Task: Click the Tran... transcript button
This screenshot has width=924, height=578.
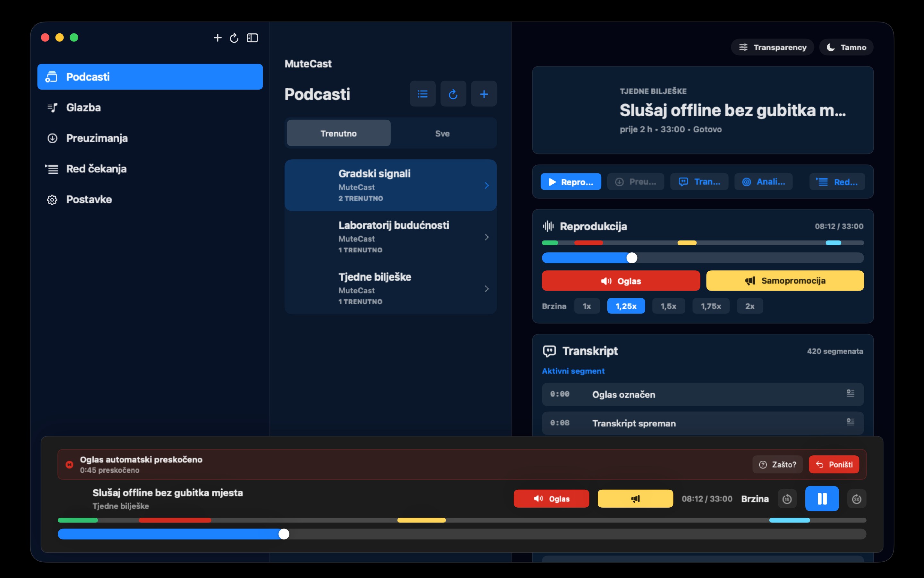Action: (699, 181)
